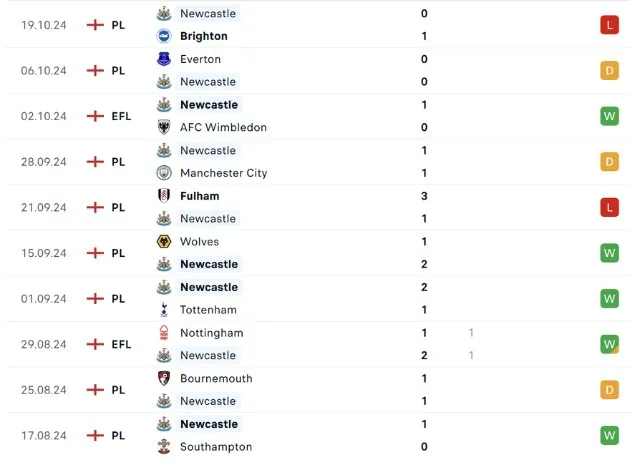Open the Tottenham team link
640x460 pixels.
pos(208,310)
